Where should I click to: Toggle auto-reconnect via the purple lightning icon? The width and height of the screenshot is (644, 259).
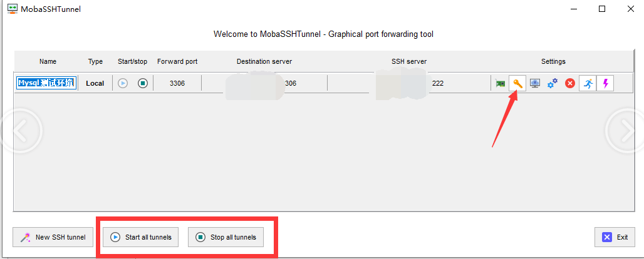tap(605, 83)
